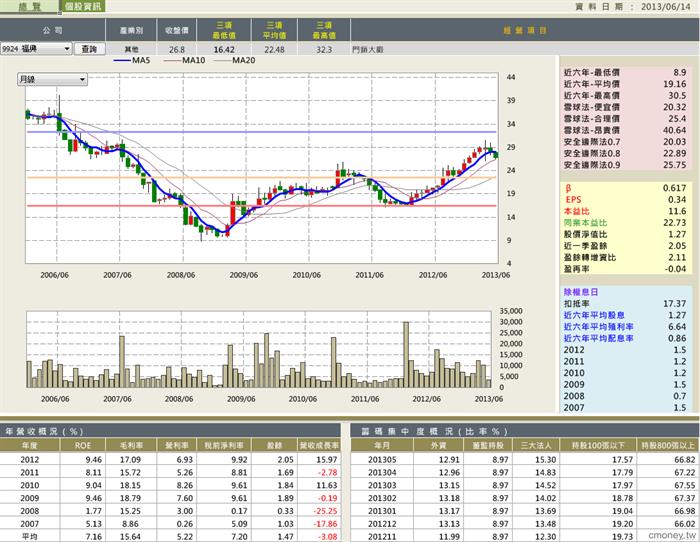The image size is (700, 542).
Task: Open the 除權息日 link
Action: (x=580, y=292)
